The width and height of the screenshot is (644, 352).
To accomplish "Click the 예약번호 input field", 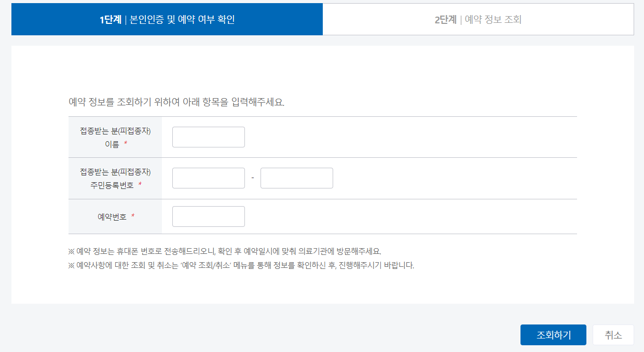I will click(209, 216).
